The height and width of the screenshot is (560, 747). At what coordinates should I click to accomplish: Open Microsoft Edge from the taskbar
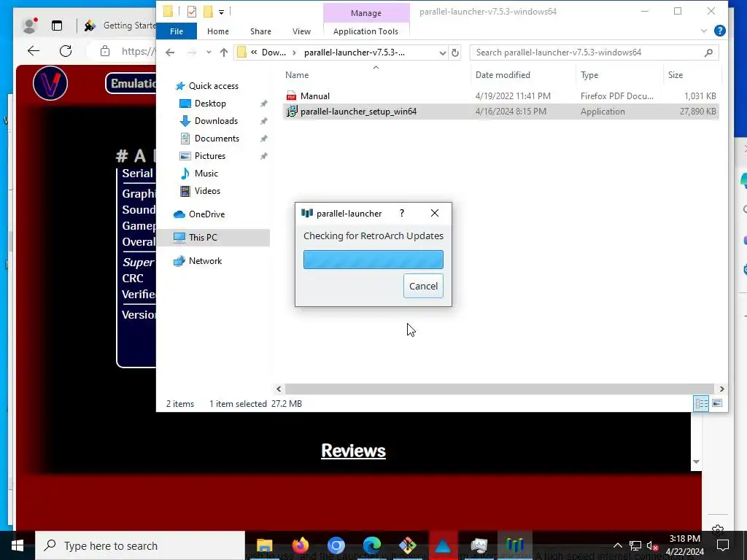(x=371, y=545)
